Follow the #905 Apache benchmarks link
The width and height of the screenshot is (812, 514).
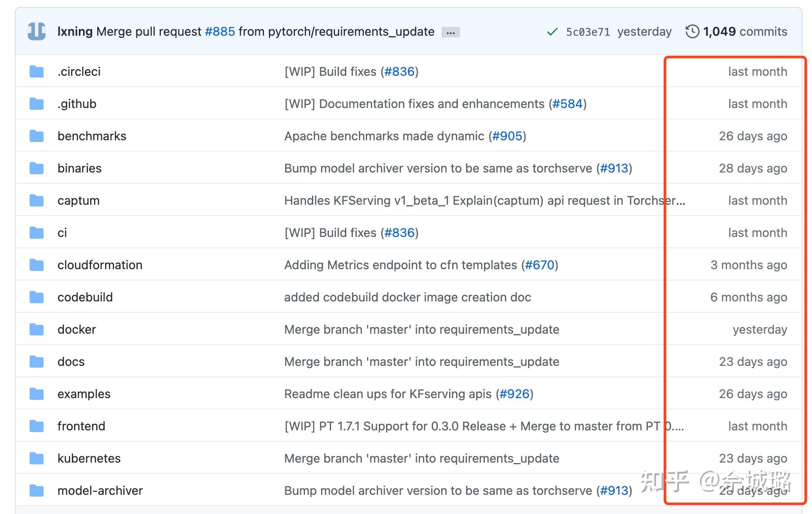pos(508,135)
